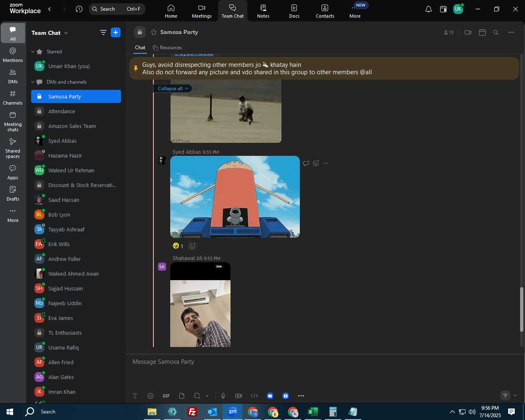
Task: Open Meeting chats in sidebar
Action: (13, 121)
